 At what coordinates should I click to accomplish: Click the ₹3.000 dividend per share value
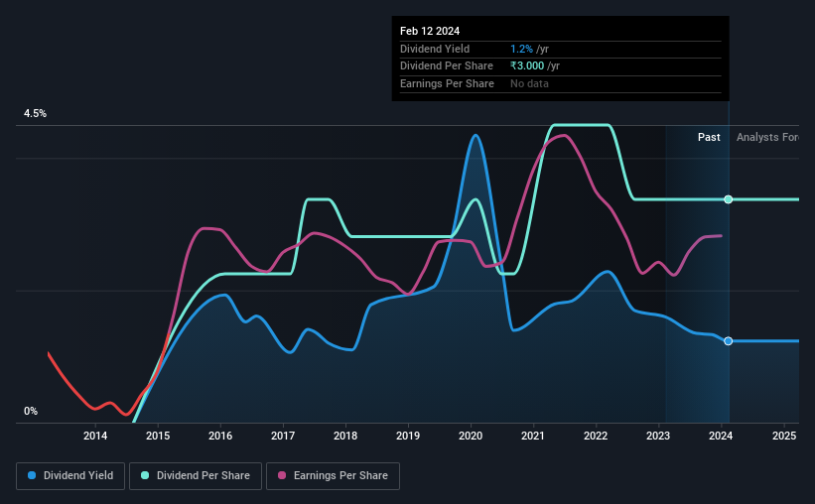click(527, 66)
